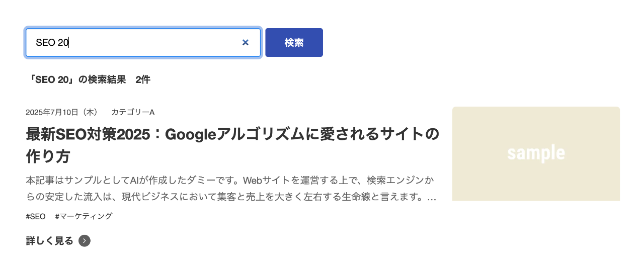Click empty space in the search box before X
Image resolution: width=644 pixels, height=261 pixels.
click(161, 43)
